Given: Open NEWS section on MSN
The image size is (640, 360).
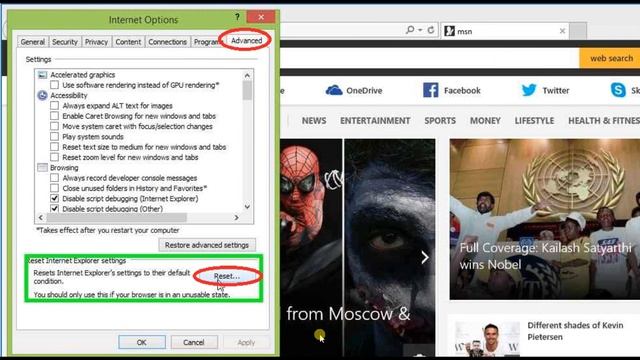Looking at the screenshot, I should 314,121.
